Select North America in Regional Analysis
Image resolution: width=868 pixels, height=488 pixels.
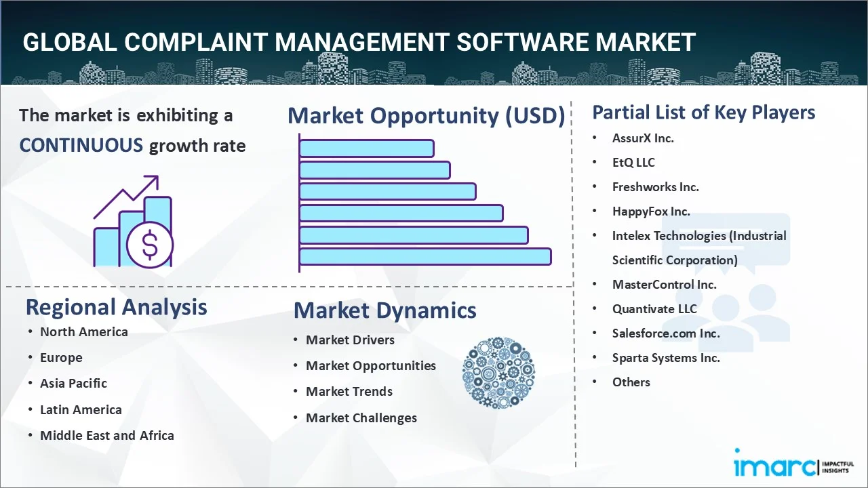(x=83, y=331)
